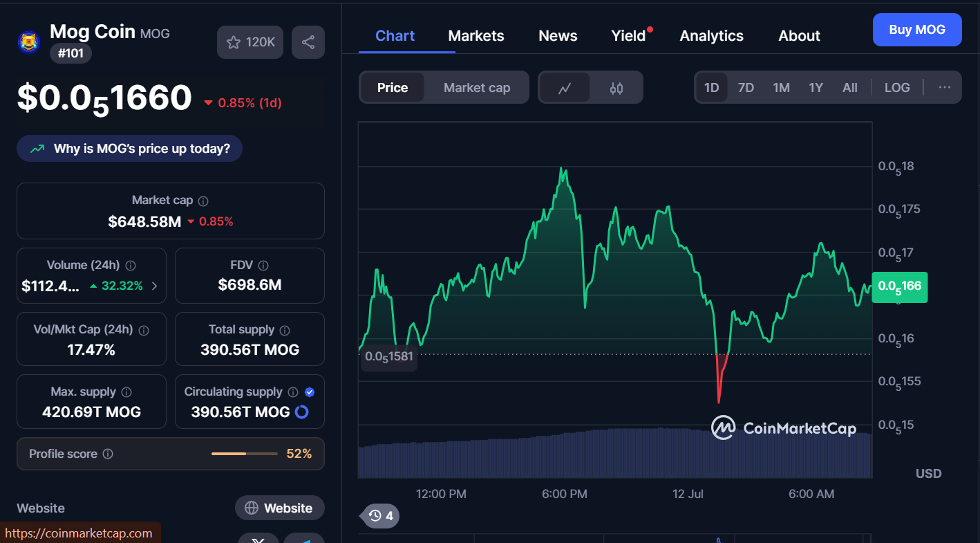Add MOG to watchlist via star button
The width and height of the screenshot is (980, 543).
(x=250, y=42)
